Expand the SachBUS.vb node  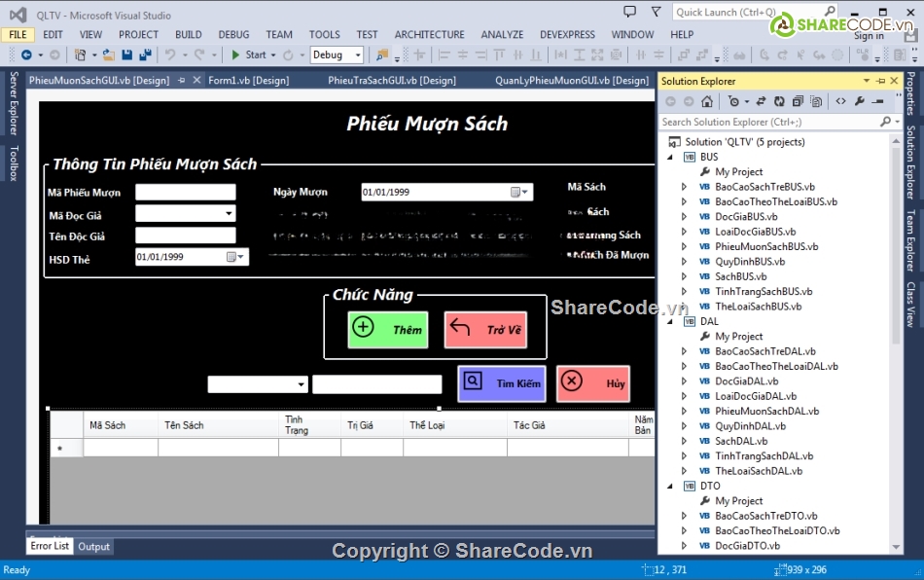click(684, 276)
